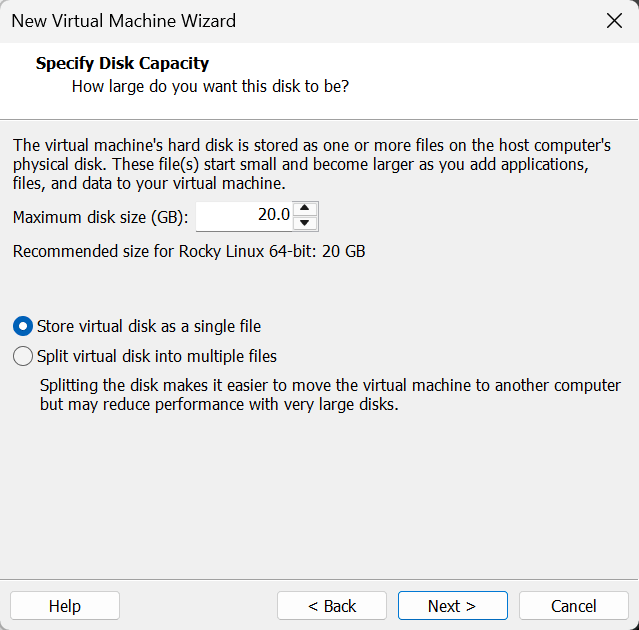This screenshot has width=639, height=630.
Task: Click the 'Store virtual disk as a single file' label
Action: click(x=149, y=326)
